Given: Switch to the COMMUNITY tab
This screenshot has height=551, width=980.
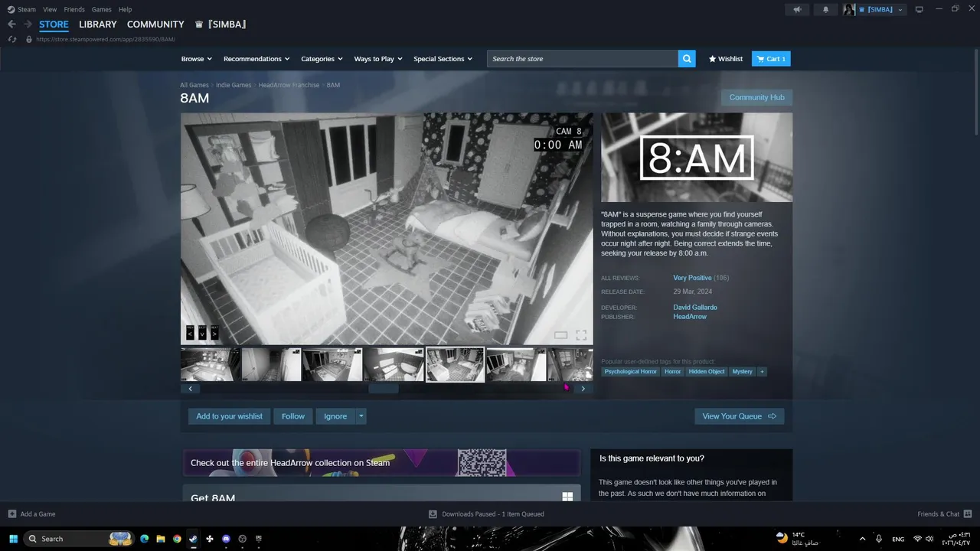Looking at the screenshot, I should click(155, 24).
